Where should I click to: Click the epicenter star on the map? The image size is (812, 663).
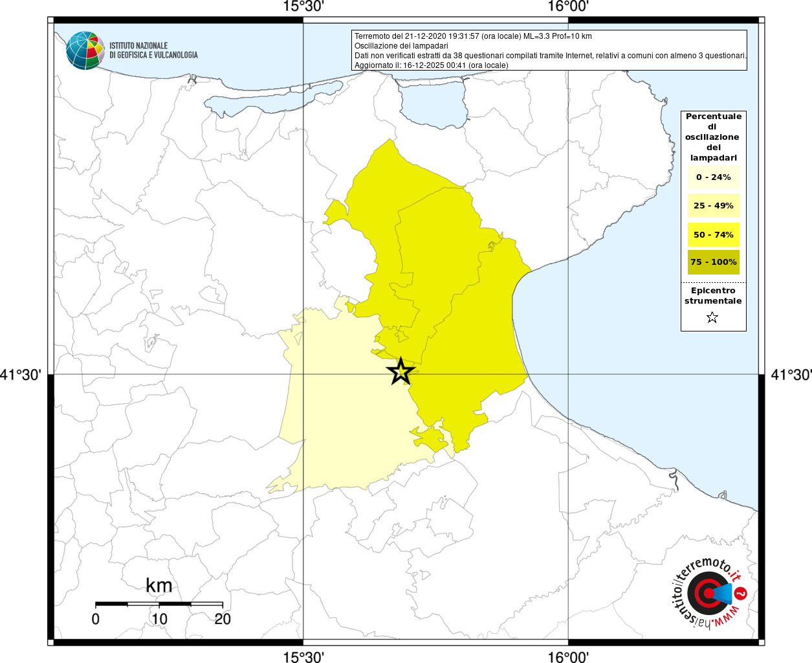(x=401, y=372)
